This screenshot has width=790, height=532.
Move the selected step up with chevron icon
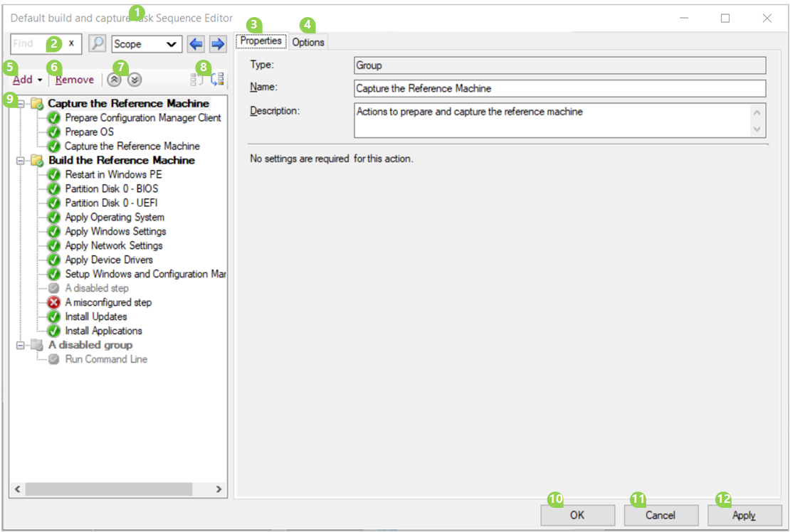point(114,79)
